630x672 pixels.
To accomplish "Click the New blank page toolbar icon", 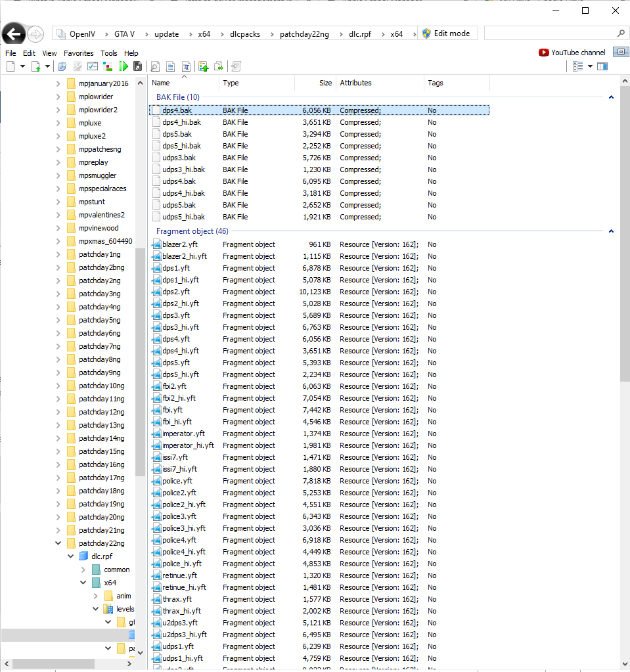I will (11, 66).
